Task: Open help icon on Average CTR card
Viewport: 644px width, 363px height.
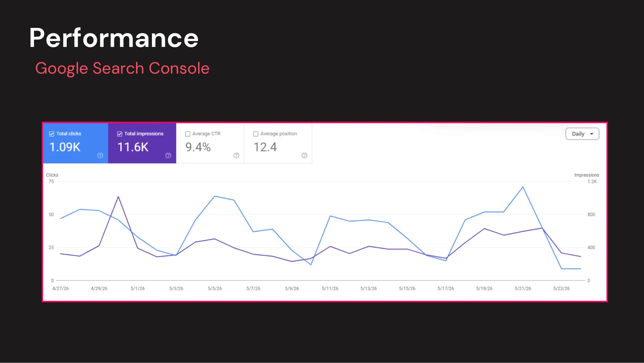Action: 236,155
